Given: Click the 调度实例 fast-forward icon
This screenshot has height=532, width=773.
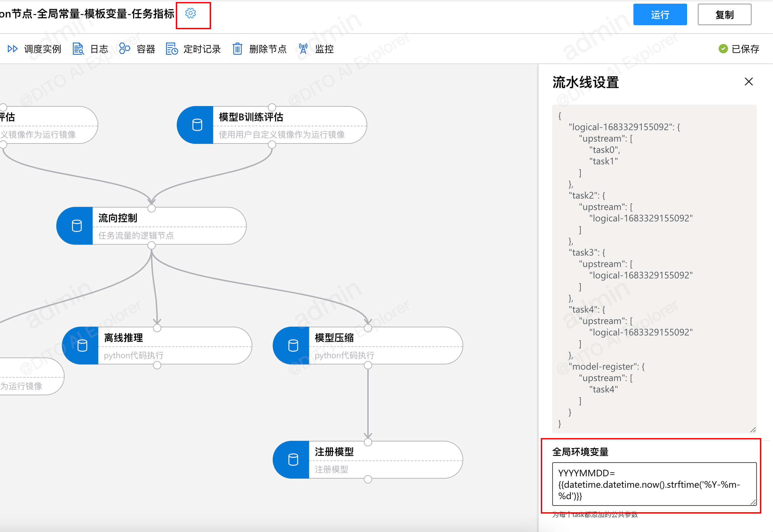Looking at the screenshot, I should click(x=12, y=49).
